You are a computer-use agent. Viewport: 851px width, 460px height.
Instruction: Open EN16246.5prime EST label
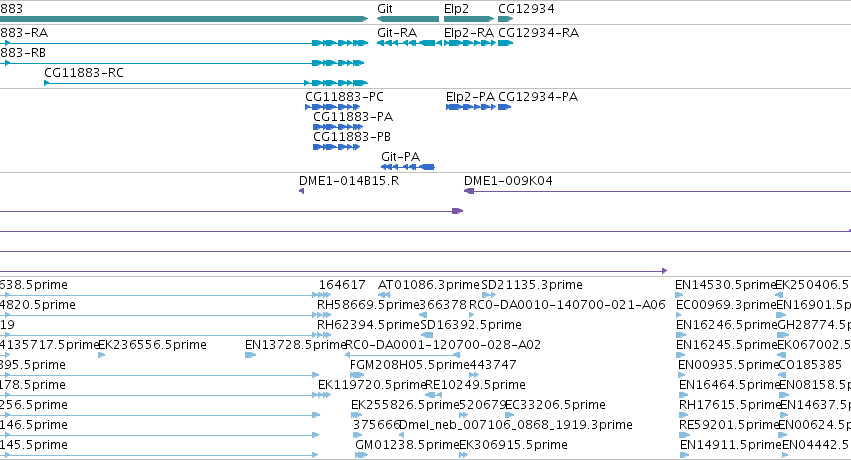coord(726,325)
